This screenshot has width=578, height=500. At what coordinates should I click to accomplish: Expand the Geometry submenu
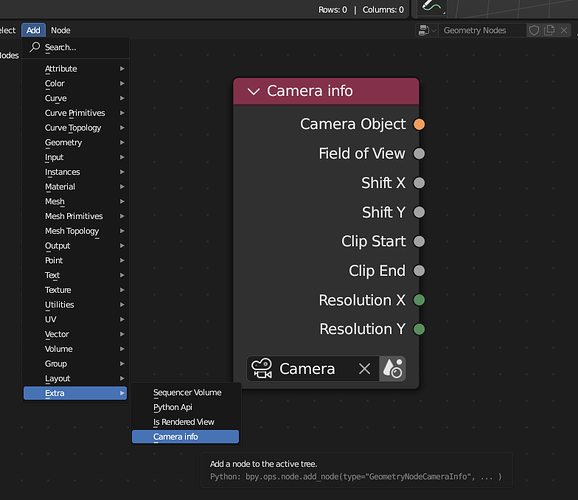coord(75,143)
